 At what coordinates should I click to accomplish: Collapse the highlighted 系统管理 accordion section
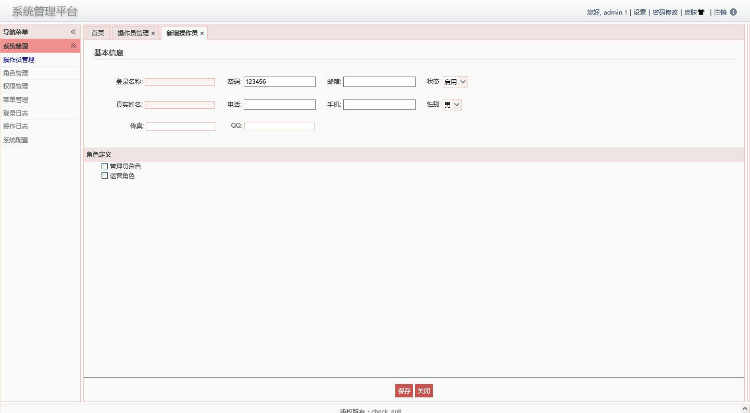pos(73,45)
